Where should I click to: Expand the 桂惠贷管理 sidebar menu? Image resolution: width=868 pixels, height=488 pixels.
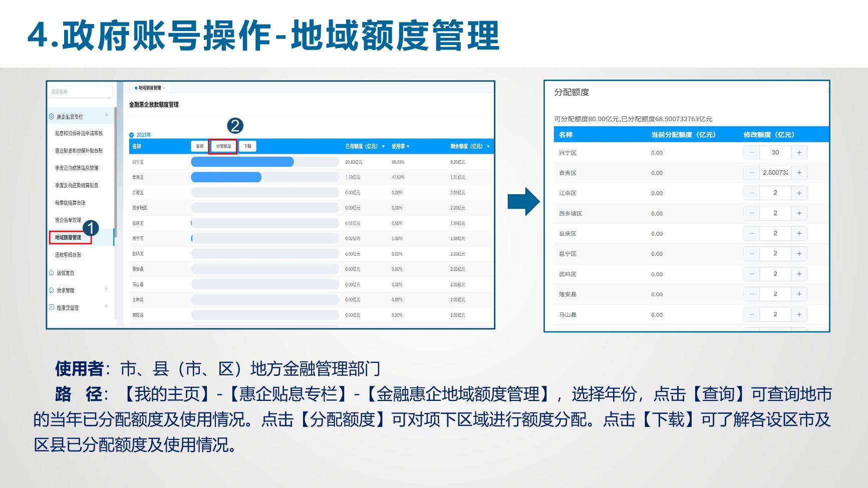click(x=106, y=307)
